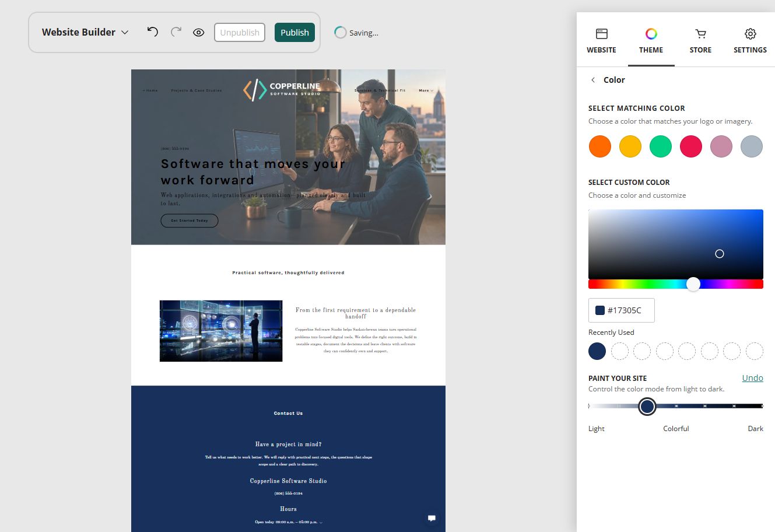Publish the website
Viewport: 775px width, 532px height.
(x=294, y=33)
